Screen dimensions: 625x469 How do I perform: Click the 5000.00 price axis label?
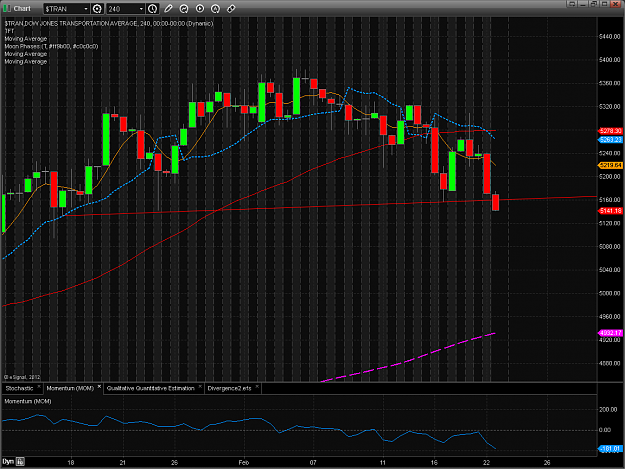pos(610,293)
